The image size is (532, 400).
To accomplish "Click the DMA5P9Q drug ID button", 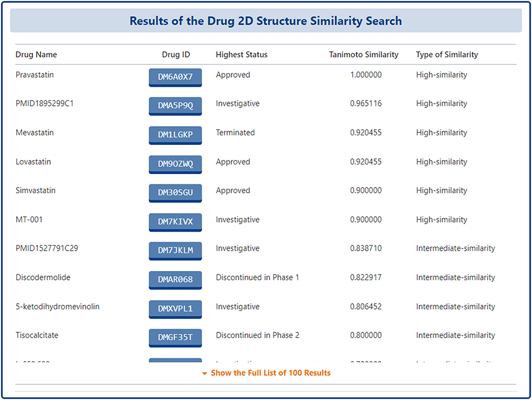I will pyautogui.click(x=175, y=105).
